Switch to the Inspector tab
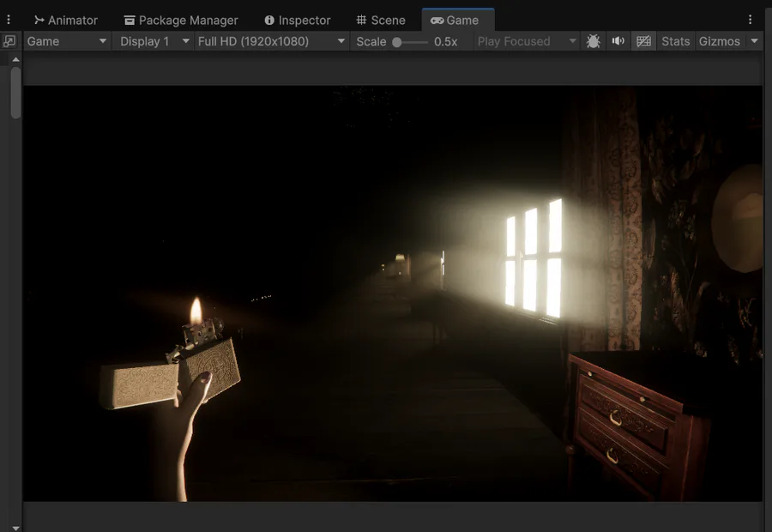Viewport: 772px width, 532px height. pyautogui.click(x=298, y=21)
